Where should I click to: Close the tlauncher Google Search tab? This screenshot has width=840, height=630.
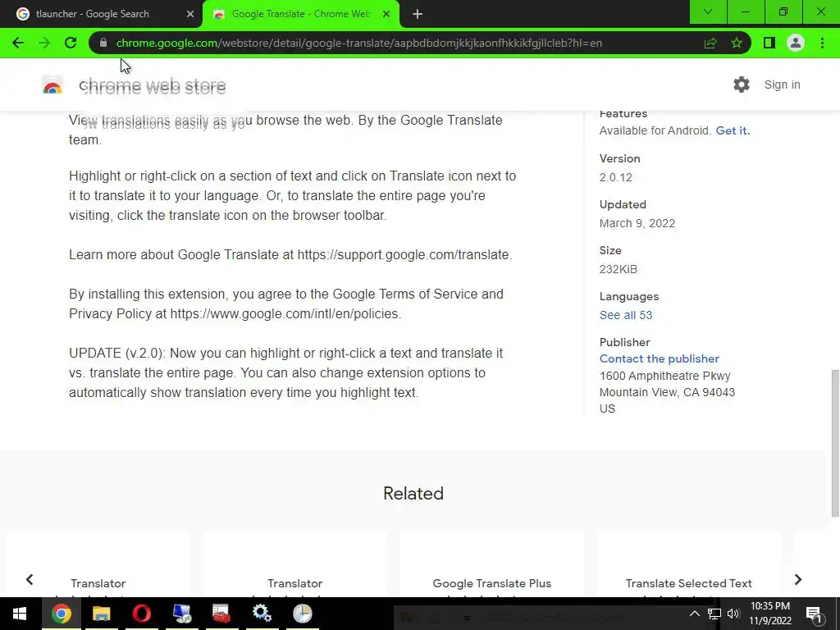point(190,14)
